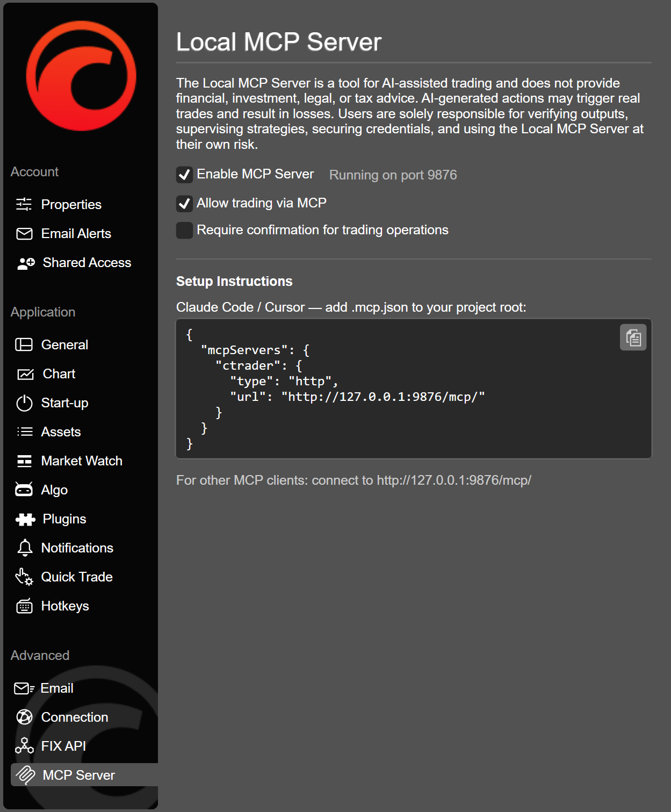This screenshot has height=812, width=671.
Task: Click the Account section header
Action: point(34,172)
